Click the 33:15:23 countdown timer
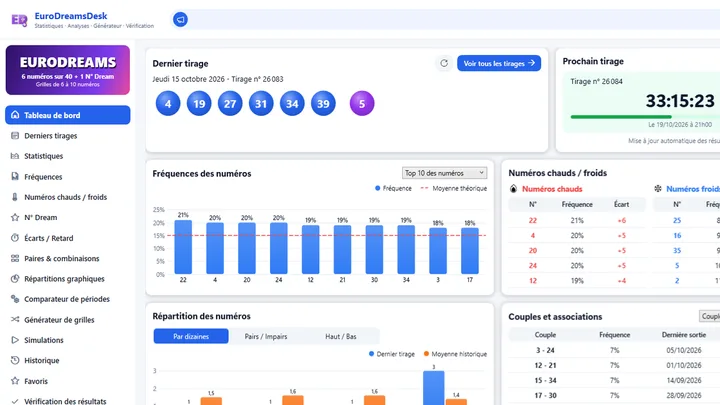This screenshot has width=720, height=405. (x=680, y=101)
